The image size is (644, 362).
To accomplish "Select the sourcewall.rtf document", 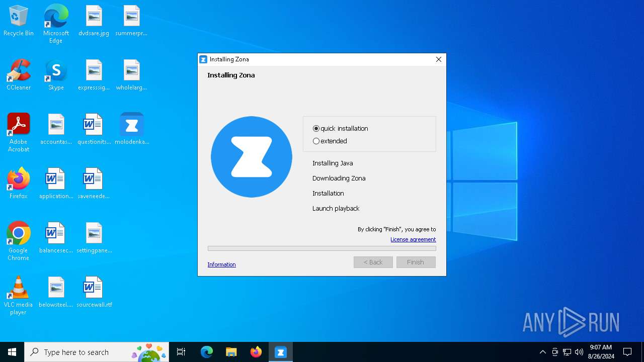I will [94, 293].
